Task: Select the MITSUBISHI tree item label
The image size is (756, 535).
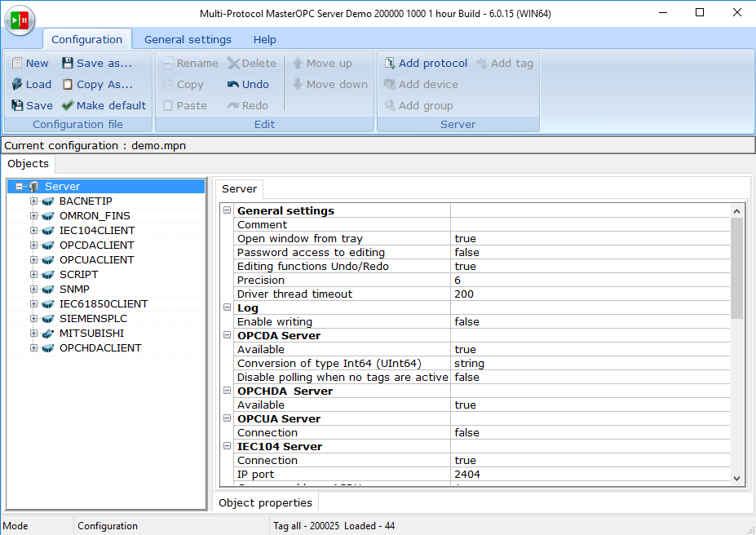Action: [91, 334]
